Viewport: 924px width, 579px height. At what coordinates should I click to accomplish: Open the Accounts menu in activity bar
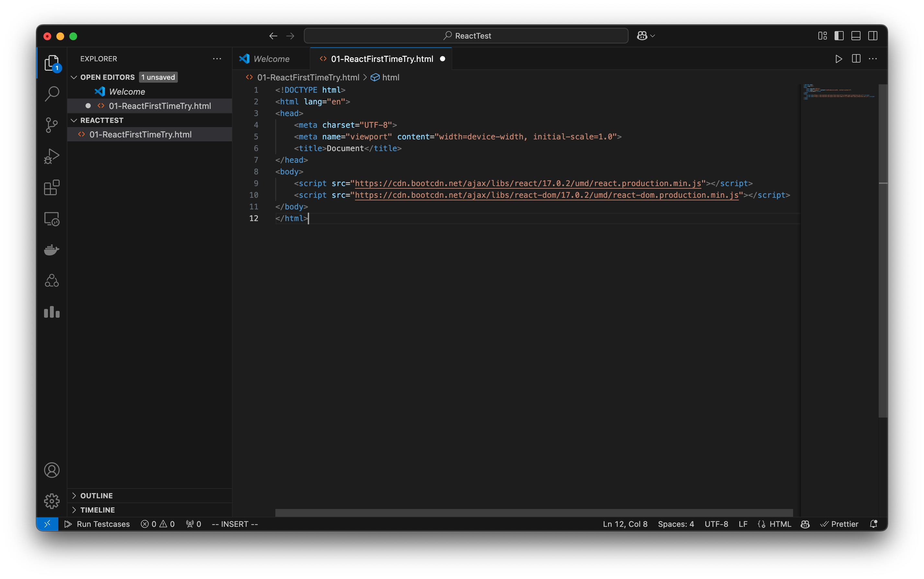click(x=52, y=470)
